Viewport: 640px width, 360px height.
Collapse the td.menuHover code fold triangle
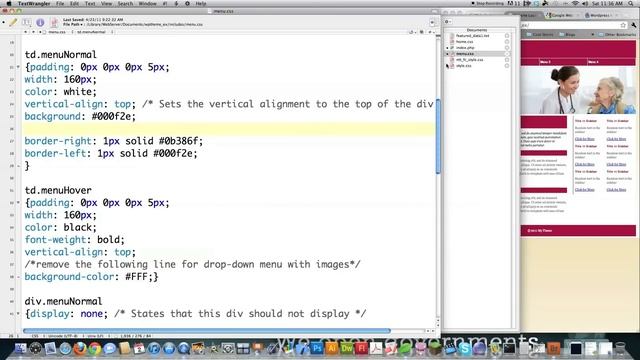[18, 203]
